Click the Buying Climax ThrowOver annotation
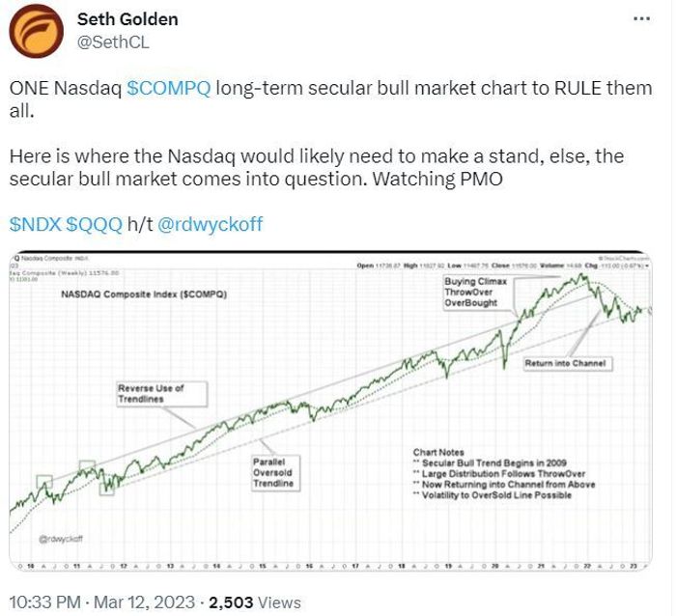This screenshot has height=616, width=676. pos(475,293)
